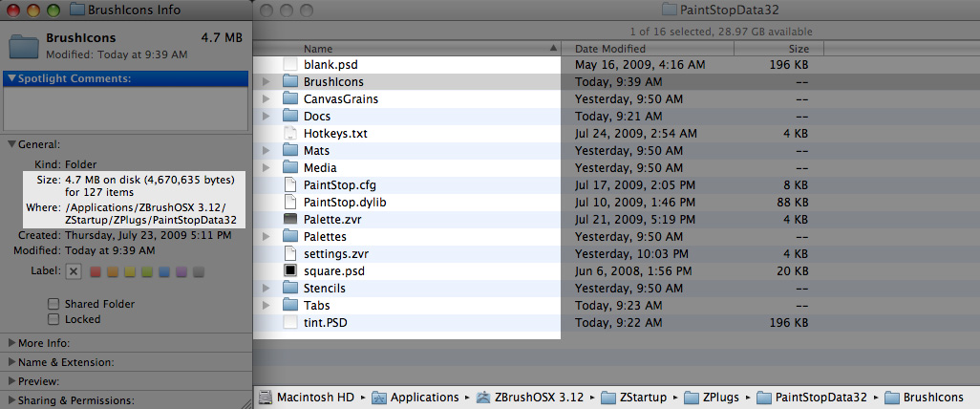
Task: Click the PaintStop.dylib file icon
Action: pyautogui.click(x=290, y=202)
